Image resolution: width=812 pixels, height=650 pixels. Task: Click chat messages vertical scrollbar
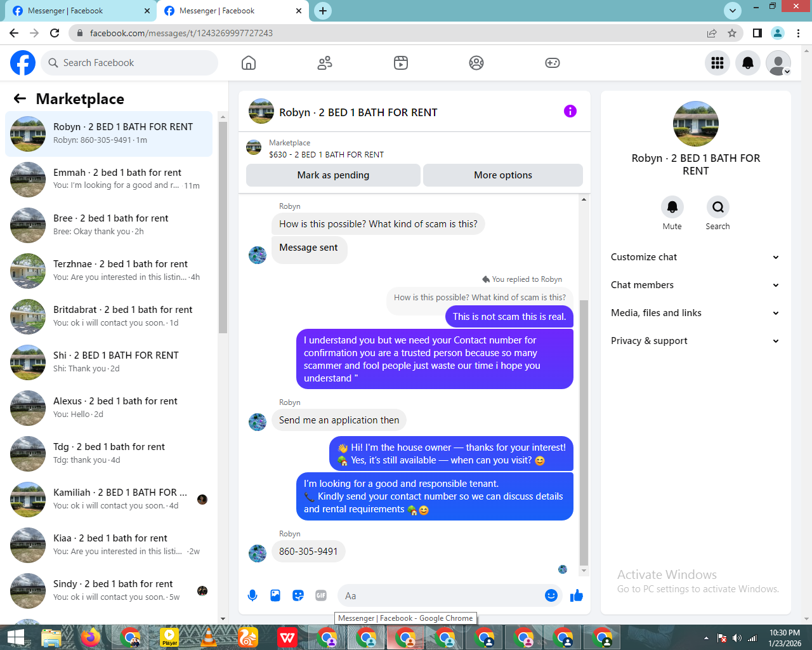coord(584,432)
